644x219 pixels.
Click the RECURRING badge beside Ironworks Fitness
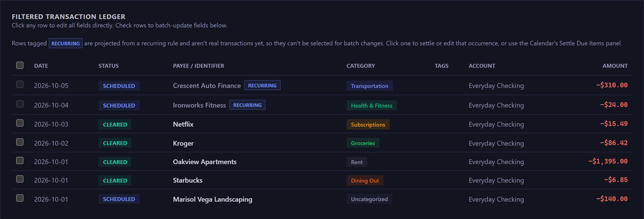click(x=247, y=105)
